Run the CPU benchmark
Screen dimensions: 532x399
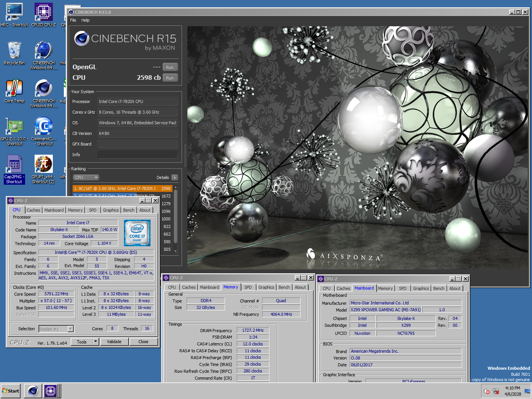pos(170,78)
